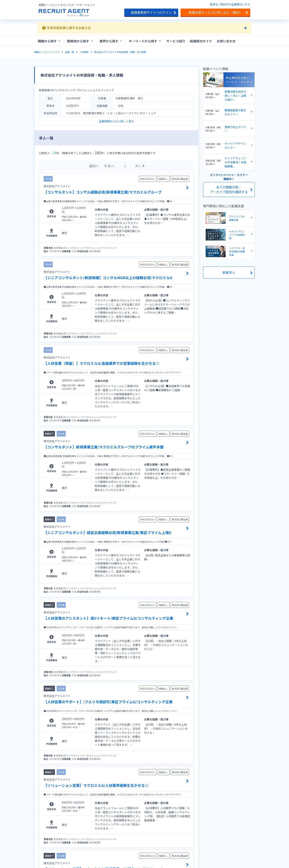The height and width of the screenshot is (868, 289).
Task: Open ものづくりエンジニアの転職支援 thumbnail
Action: coord(216,235)
